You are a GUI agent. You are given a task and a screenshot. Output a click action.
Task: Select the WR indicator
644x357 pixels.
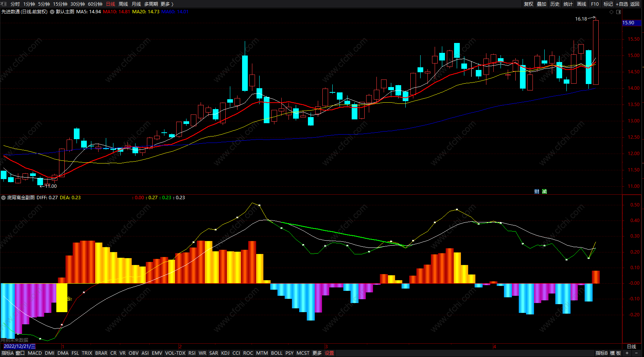(x=202, y=353)
